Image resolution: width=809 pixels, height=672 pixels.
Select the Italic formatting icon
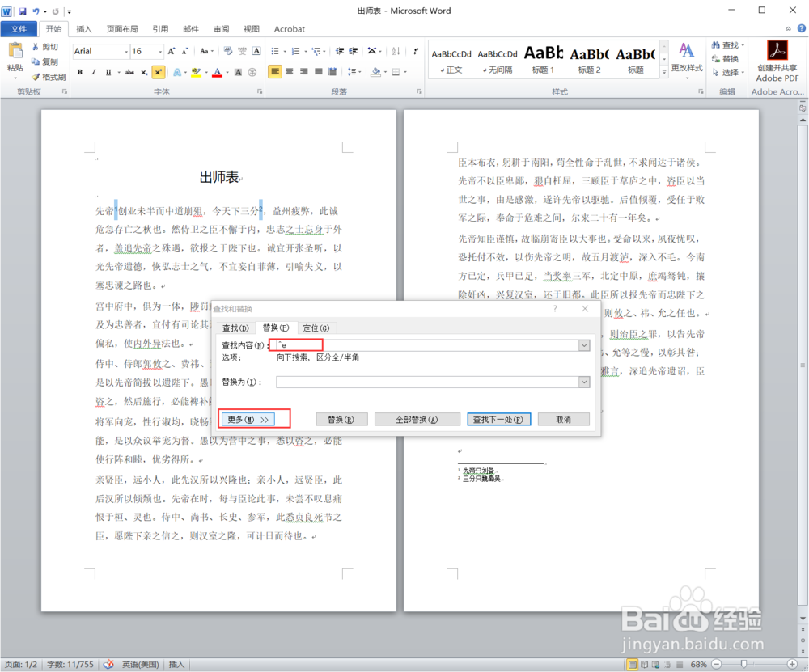(94, 72)
